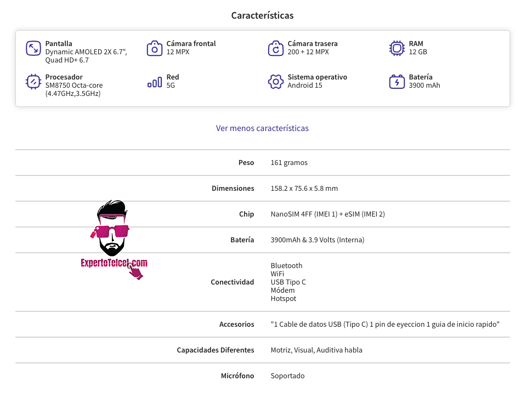The image size is (532, 398).
Task: Click the bearded face mascot image
Action: pos(112,228)
